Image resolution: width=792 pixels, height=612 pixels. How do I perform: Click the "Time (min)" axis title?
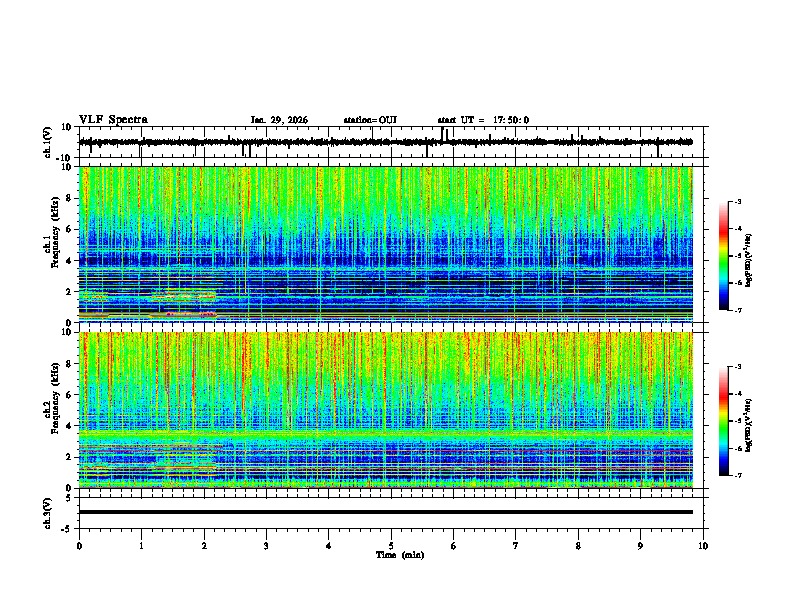coord(400,555)
